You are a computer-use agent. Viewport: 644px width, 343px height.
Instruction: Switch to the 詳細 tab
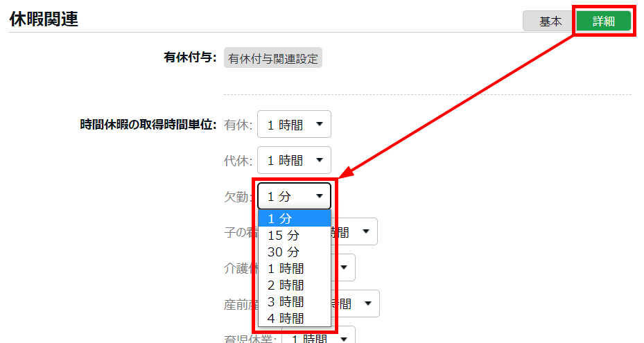[603, 21]
